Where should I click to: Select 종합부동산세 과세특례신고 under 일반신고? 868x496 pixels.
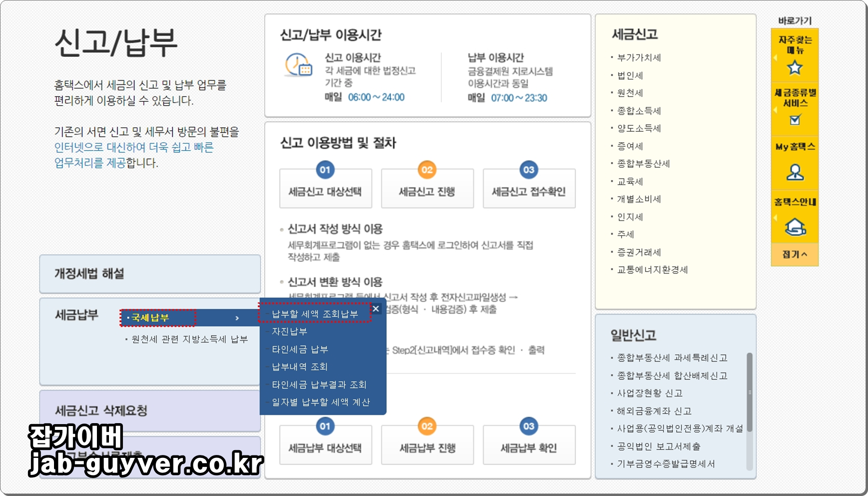pos(672,358)
